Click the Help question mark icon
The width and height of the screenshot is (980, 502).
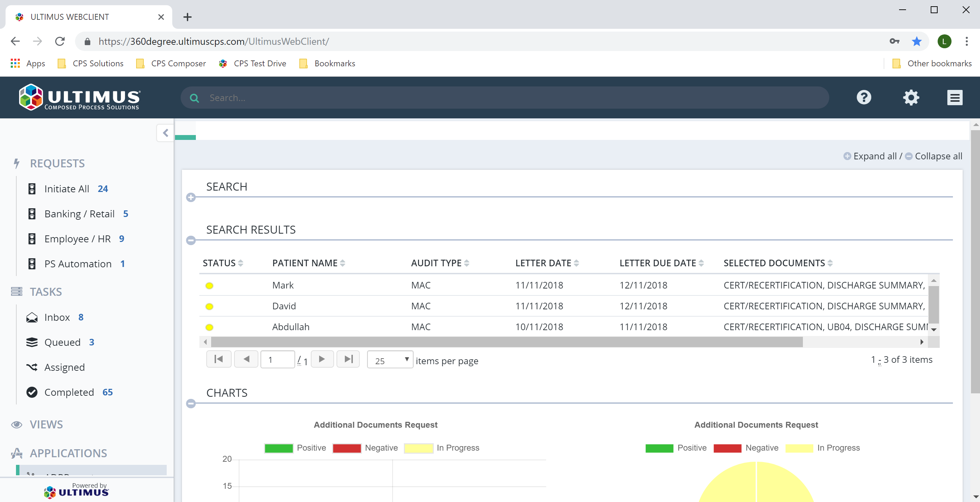(x=864, y=97)
